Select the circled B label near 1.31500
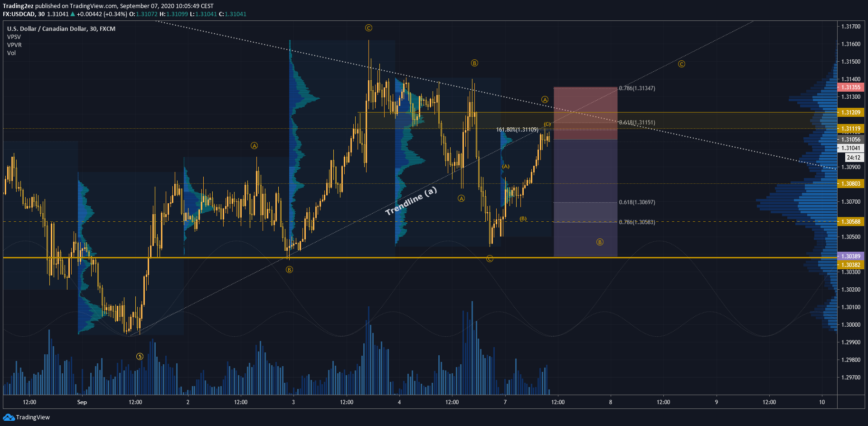 474,63
